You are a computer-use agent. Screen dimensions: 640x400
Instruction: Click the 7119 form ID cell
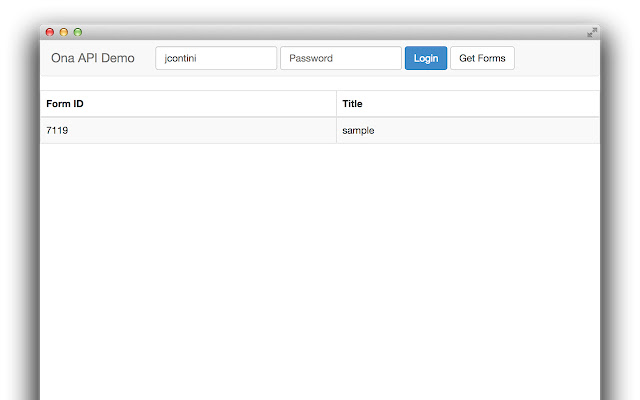(57, 130)
